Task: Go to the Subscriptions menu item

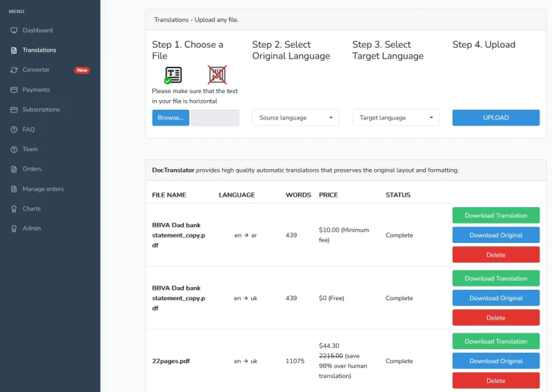Action: 41,110
